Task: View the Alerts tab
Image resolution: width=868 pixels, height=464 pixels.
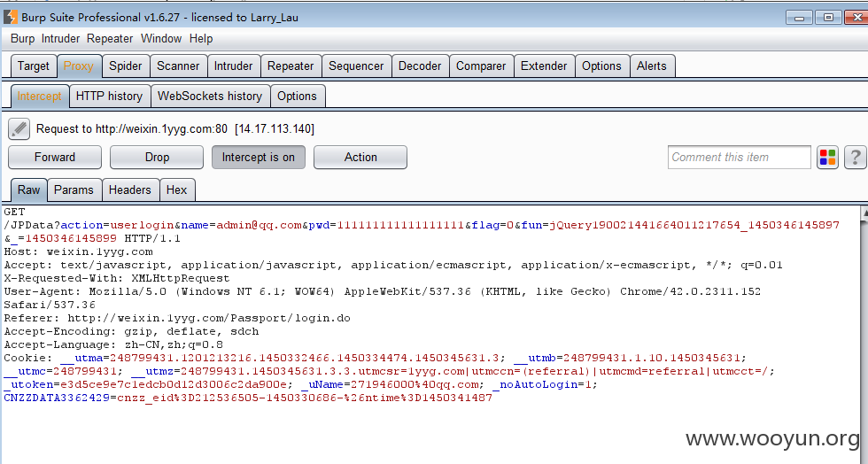Action: pyautogui.click(x=652, y=66)
